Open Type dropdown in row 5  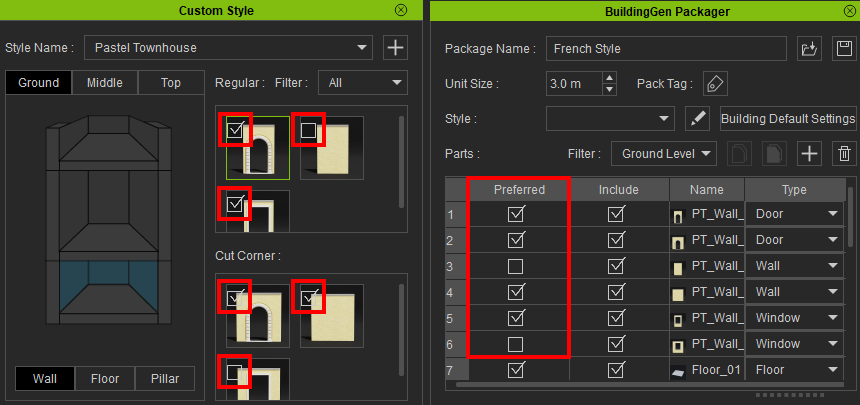pyautogui.click(x=794, y=318)
